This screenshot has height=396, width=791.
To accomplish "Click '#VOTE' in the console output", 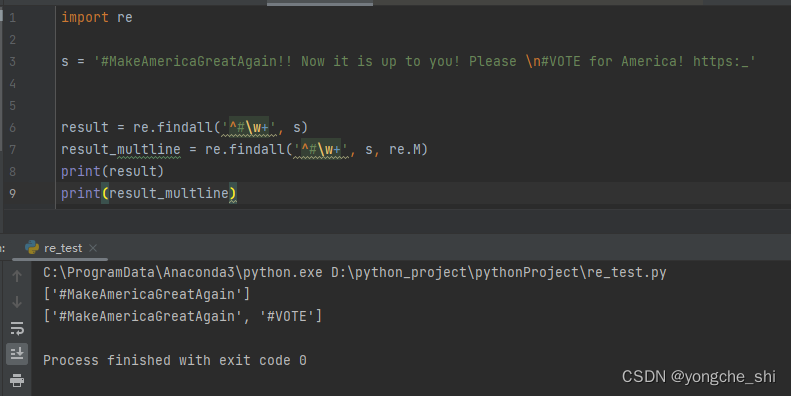I will click(287, 317).
